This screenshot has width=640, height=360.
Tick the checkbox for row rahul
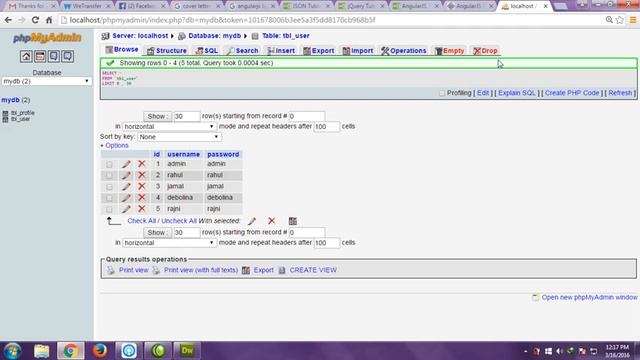pos(109,176)
